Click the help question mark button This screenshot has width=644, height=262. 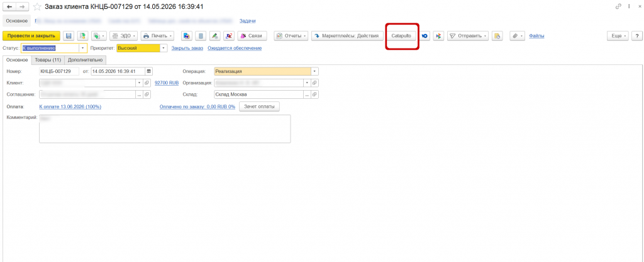click(637, 36)
